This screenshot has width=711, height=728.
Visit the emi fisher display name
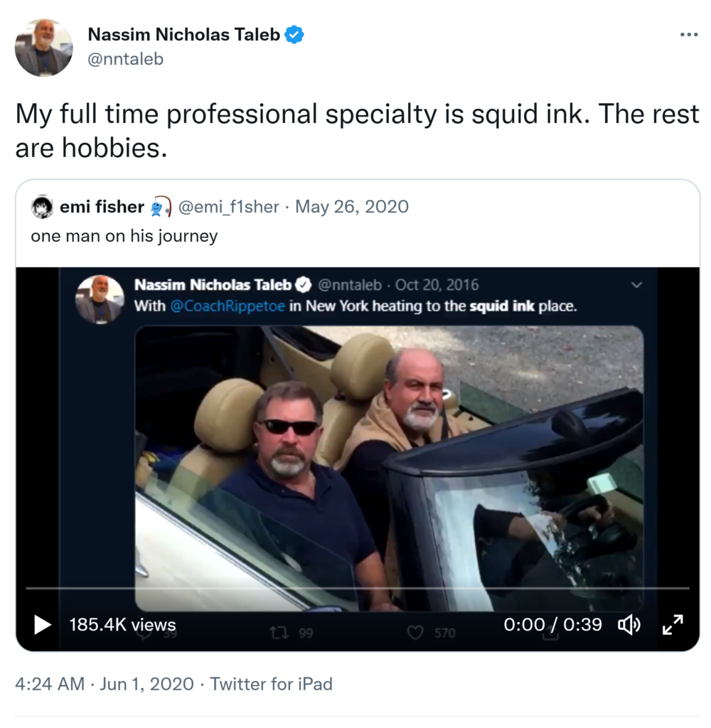click(102, 207)
